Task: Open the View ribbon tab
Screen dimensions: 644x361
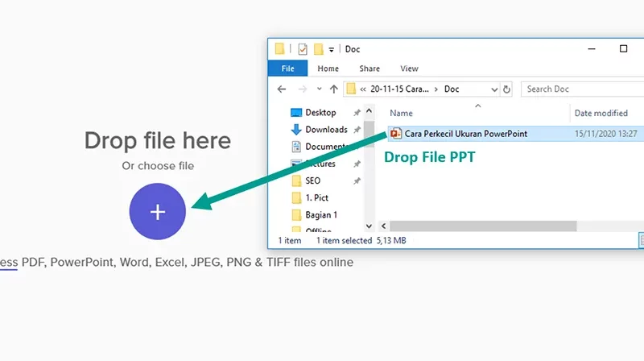Action: point(409,68)
